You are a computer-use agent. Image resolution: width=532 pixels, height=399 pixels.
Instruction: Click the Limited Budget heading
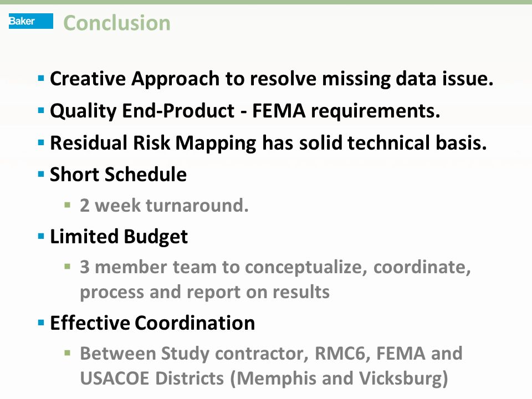119,237
